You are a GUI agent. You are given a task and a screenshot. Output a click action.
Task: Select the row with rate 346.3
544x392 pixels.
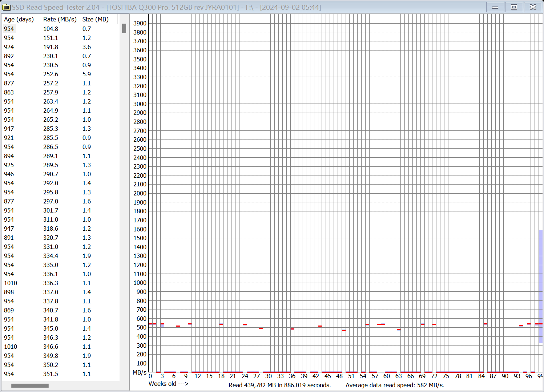coord(61,338)
